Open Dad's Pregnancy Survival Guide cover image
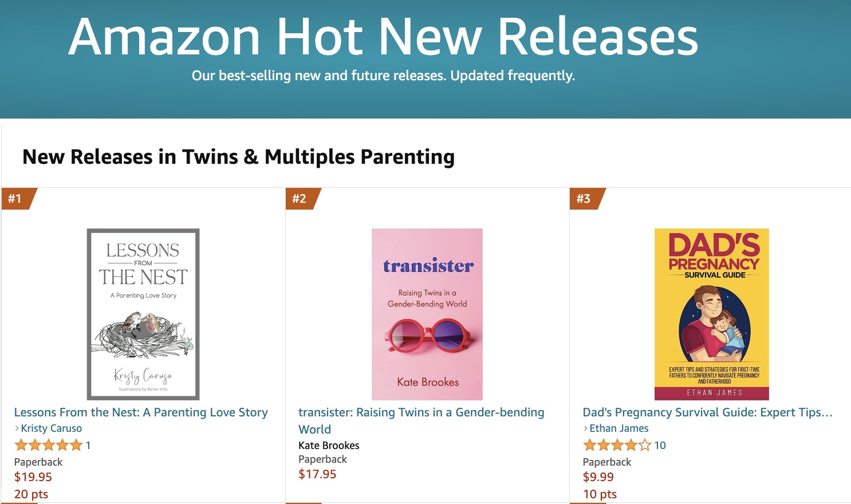Image resolution: width=851 pixels, height=504 pixels. 712,314
